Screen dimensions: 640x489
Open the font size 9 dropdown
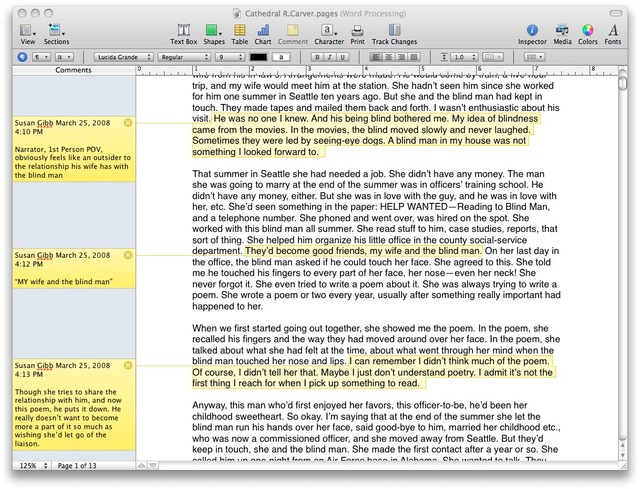pos(230,57)
